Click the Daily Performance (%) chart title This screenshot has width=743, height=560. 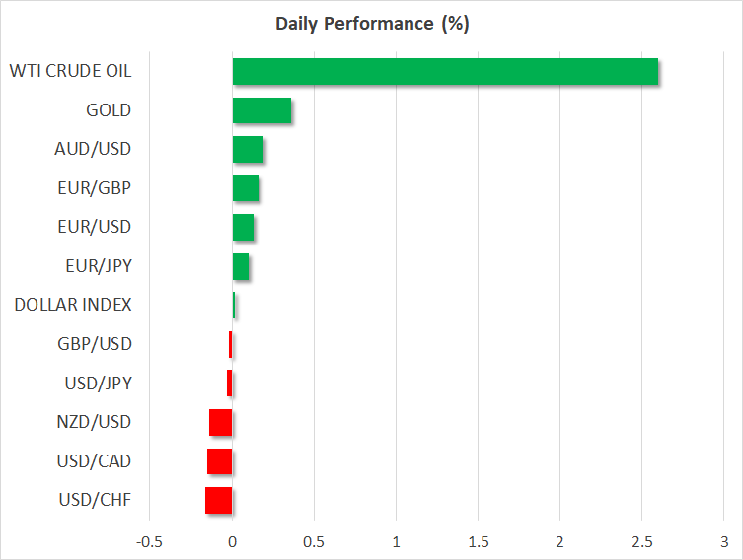371,24
